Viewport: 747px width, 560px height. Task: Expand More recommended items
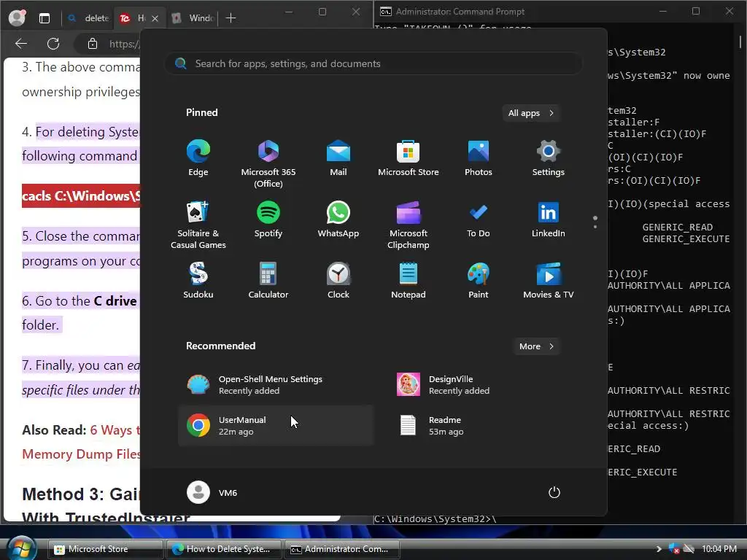point(536,346)
